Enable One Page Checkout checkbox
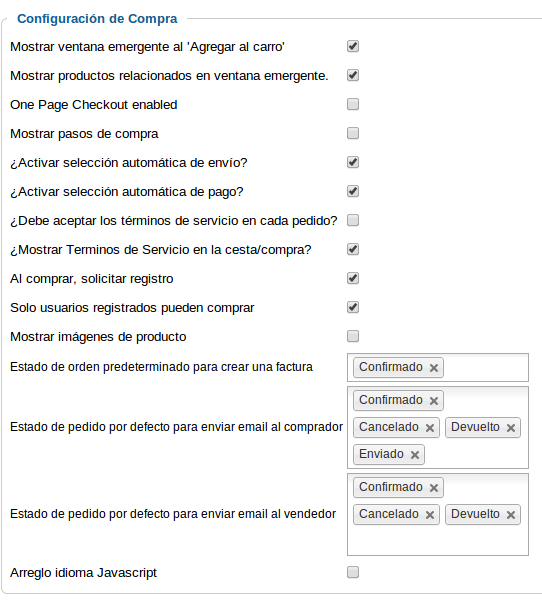 [353, 104]
